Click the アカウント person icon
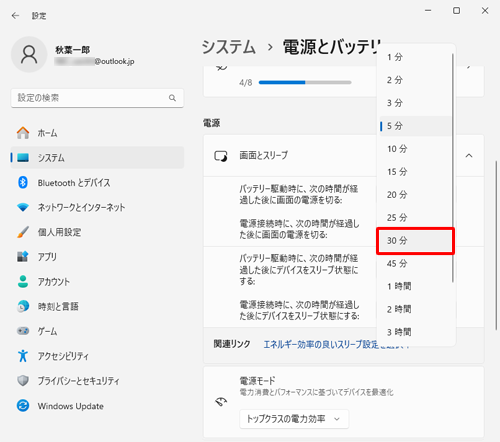The image size is (500, 442). coord(23,281)
